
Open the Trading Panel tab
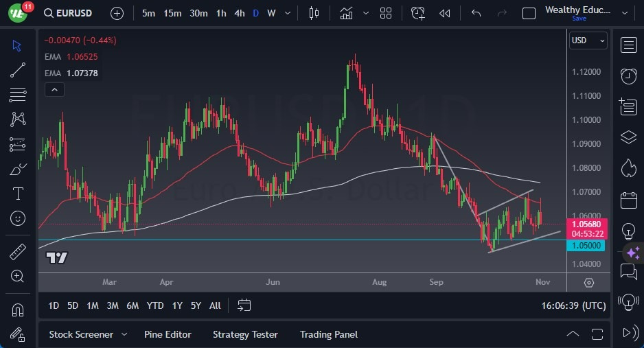tap(329, 334)
